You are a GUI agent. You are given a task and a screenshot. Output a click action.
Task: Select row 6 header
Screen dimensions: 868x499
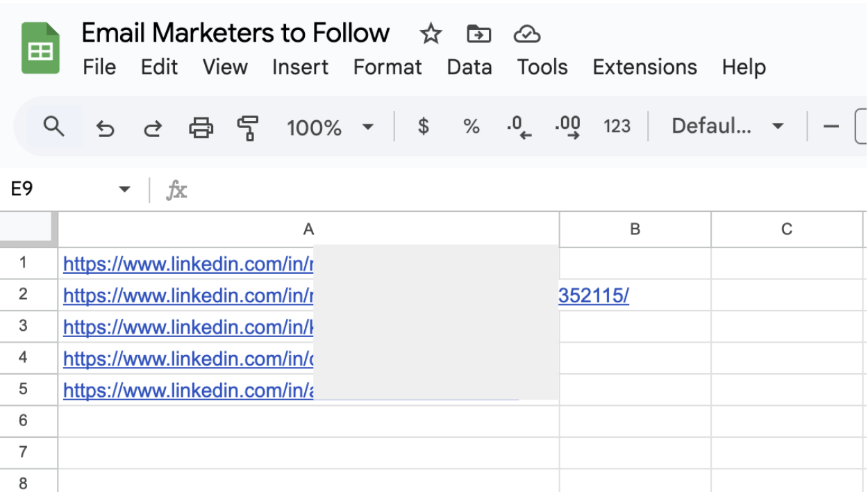[x=28, y=421]
